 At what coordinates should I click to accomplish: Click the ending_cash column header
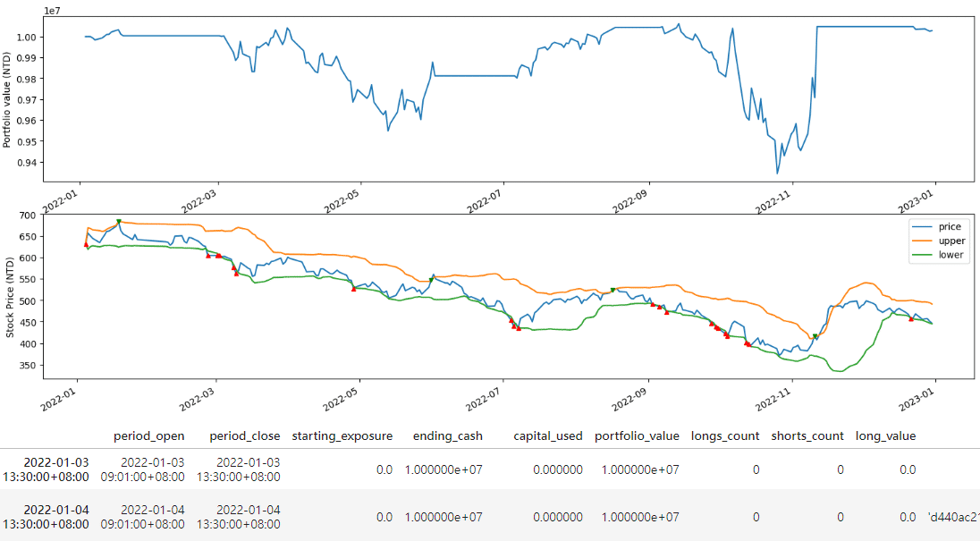[x=447, y=436]
